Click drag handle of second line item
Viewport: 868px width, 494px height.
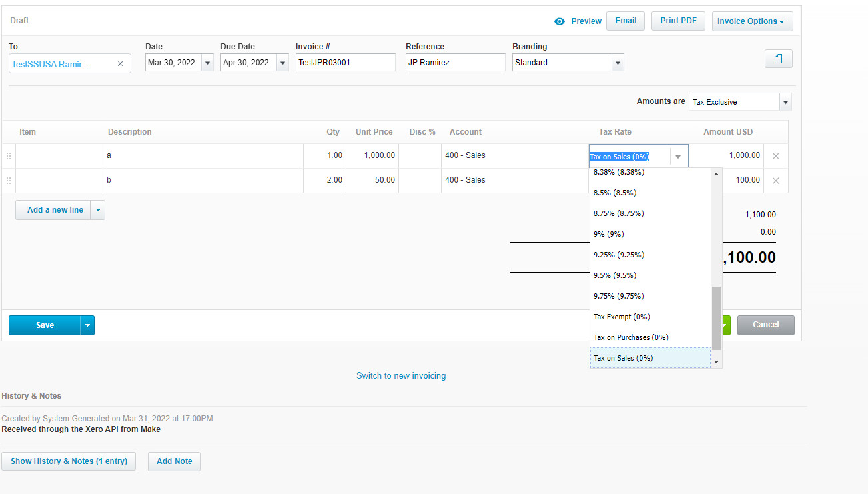[9, 181]
